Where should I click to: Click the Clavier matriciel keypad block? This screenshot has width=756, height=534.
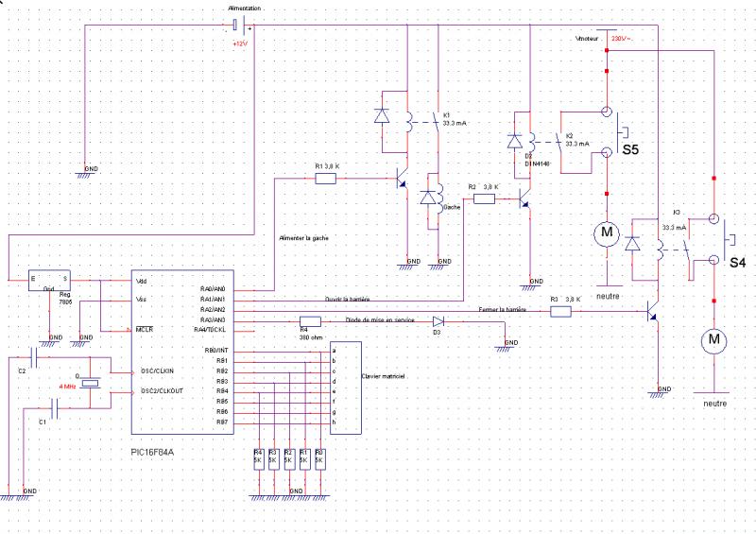pos(346,388)
